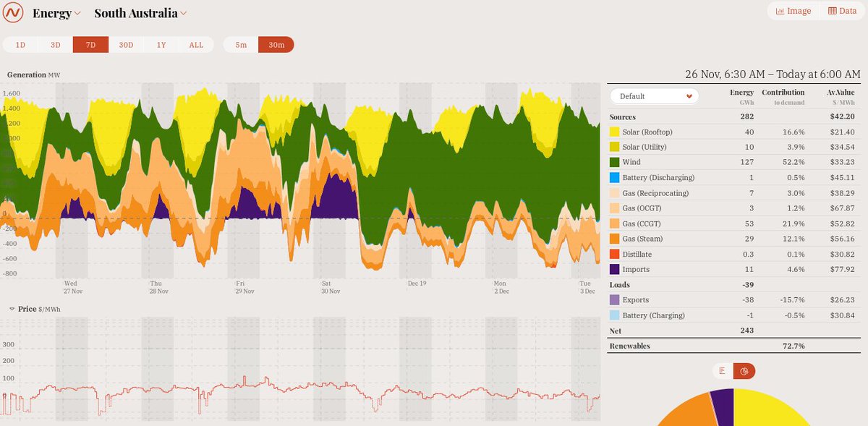
Task: Set interval to 5m
Action: 241,45
